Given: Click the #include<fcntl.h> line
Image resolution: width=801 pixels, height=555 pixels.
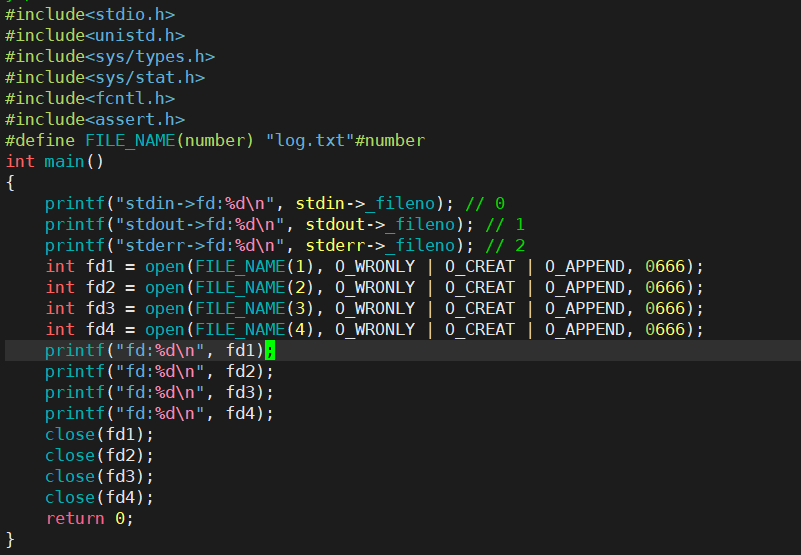Looking at the screenshot, I should point(89,99).
